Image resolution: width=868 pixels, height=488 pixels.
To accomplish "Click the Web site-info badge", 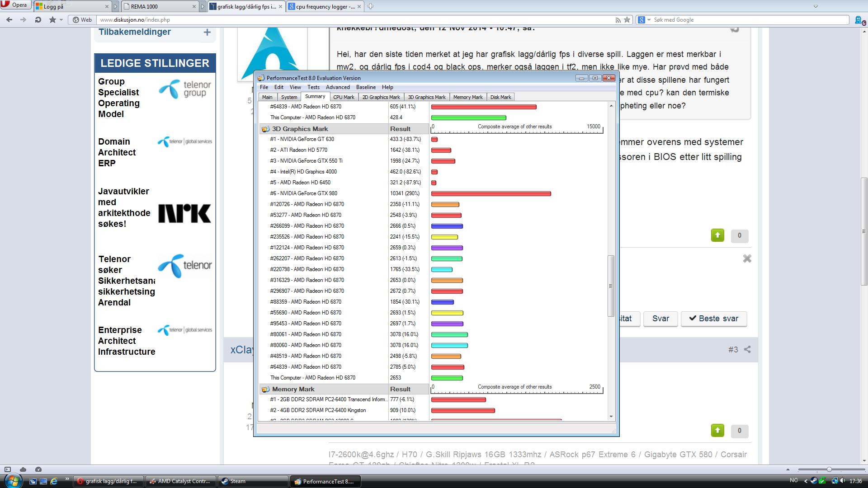I will (x=82, y=20).
